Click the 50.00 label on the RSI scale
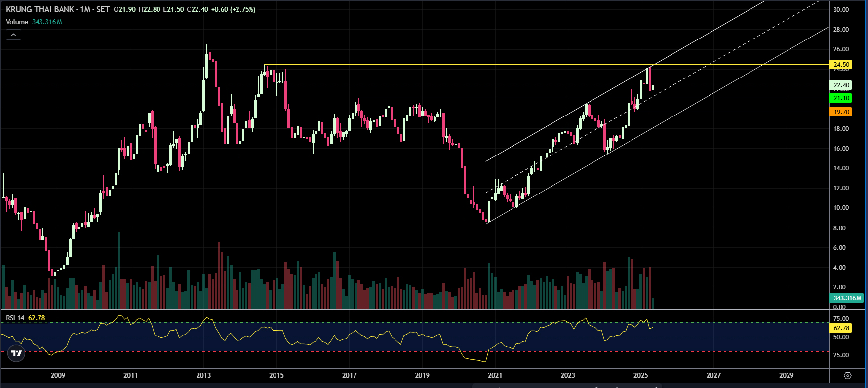 (841, 337)
